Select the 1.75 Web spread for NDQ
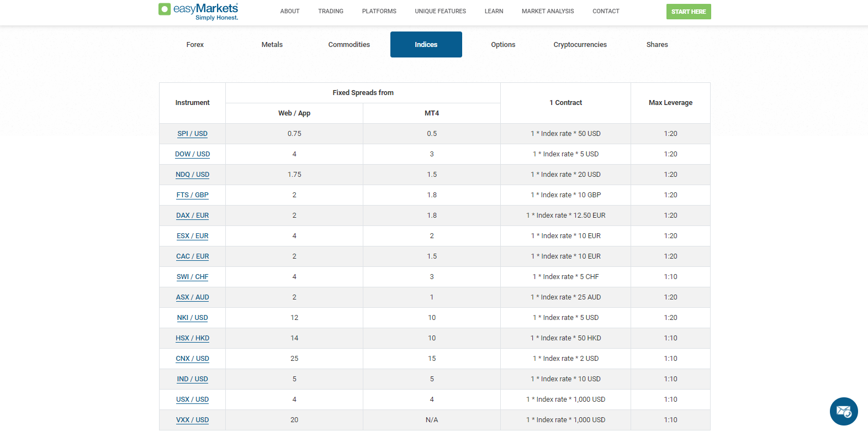 (294, 175)
